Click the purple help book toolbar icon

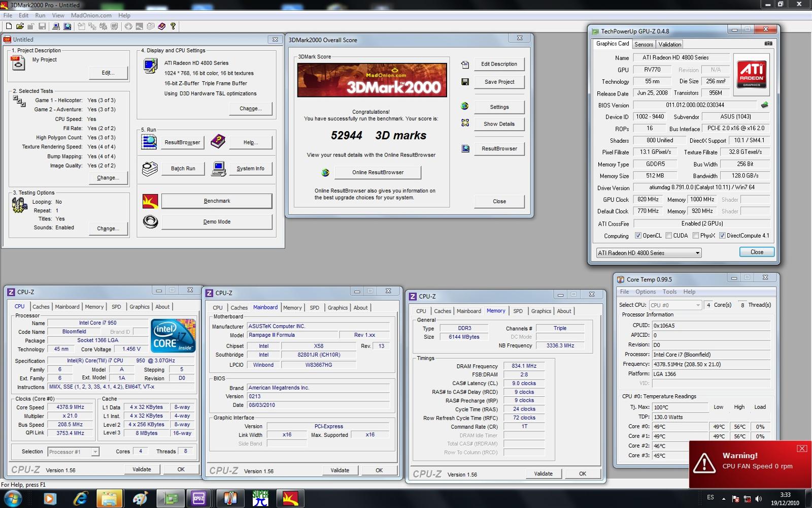tap(162, 26)
